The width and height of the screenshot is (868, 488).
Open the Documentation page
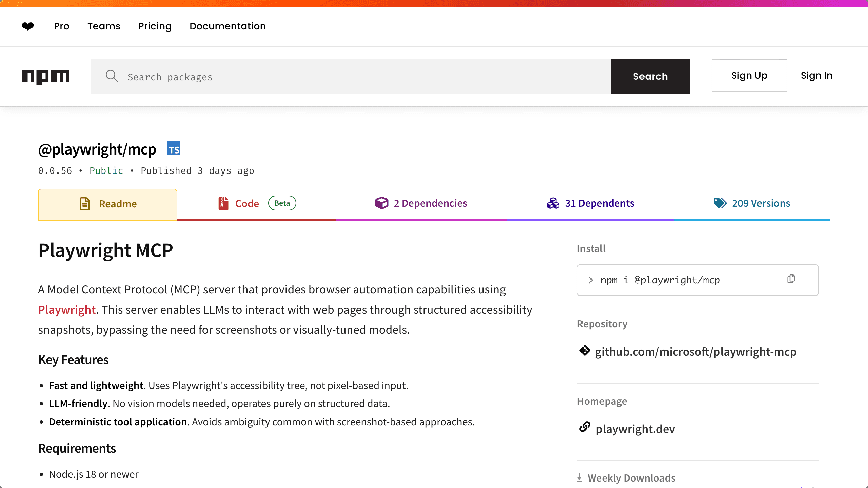[228, 26]
